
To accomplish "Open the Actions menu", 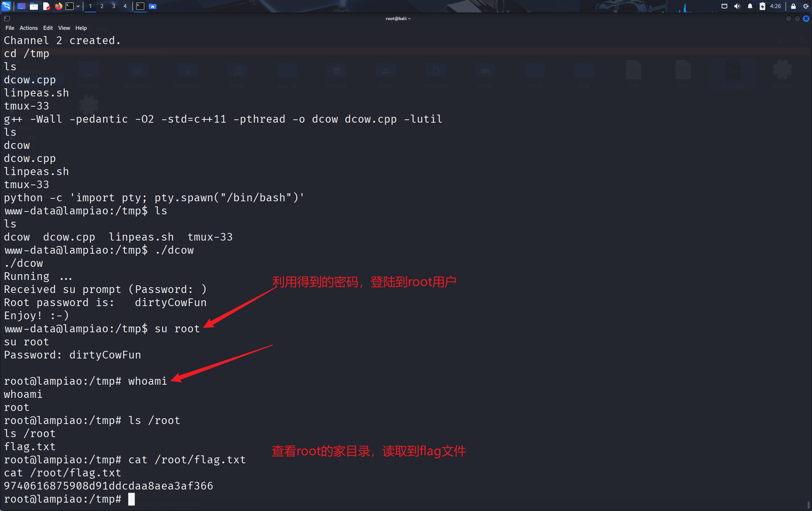I will [28, 28].
